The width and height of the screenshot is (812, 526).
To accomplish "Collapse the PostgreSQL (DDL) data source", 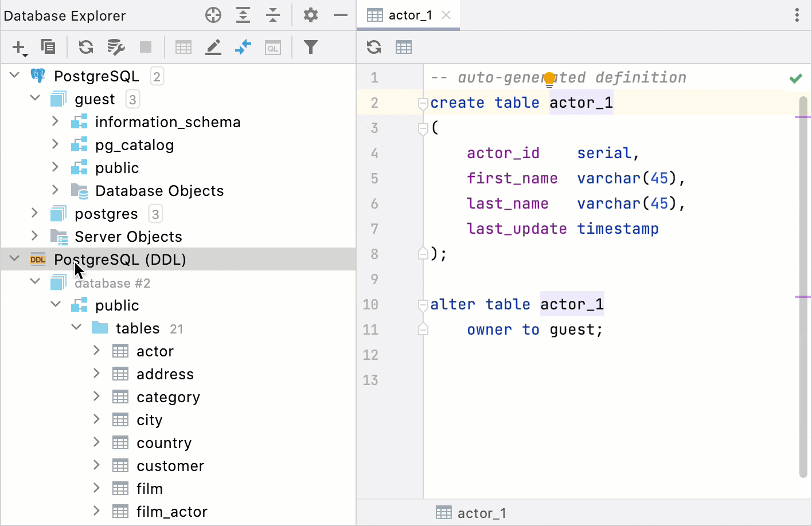I will coord(14,258).
